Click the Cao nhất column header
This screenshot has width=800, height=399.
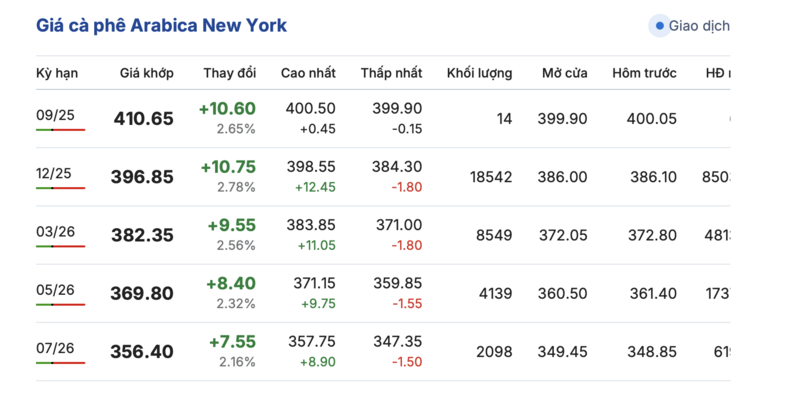point(308,73)
